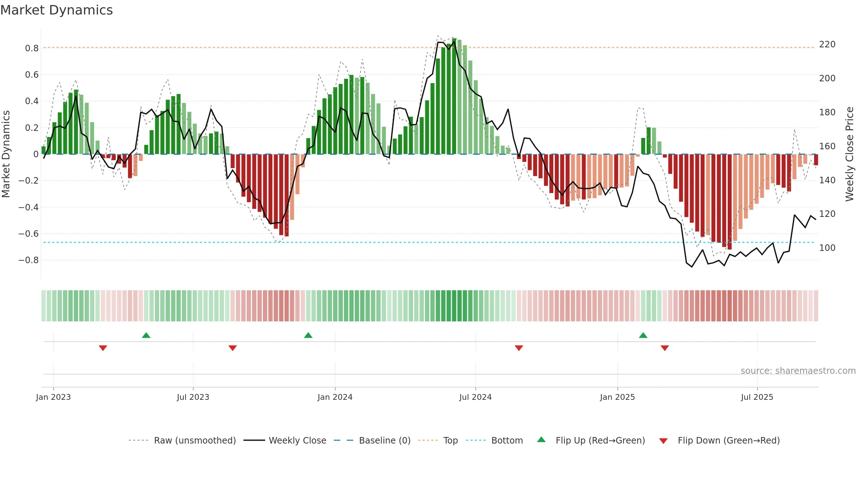This screenshot has height=488, width=868.
Task: Click the Jul 2025 x-axis label
Action: click(757, 397)
